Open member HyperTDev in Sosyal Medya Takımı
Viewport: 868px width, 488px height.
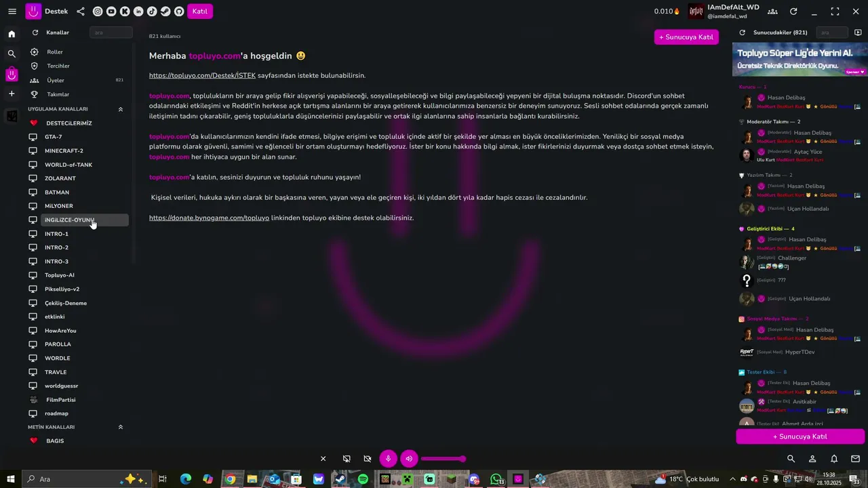800,352
